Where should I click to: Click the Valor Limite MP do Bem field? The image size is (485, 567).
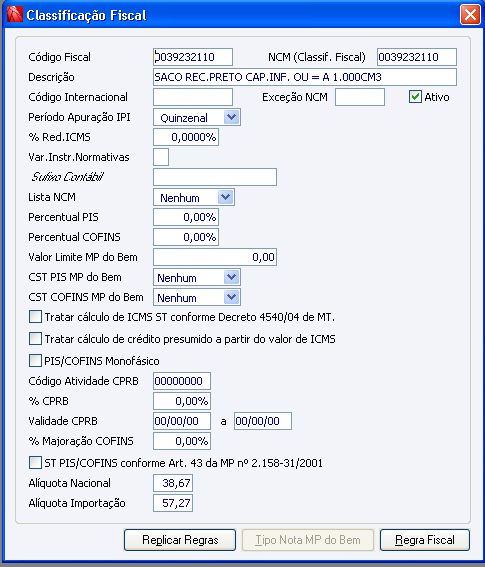215,257
